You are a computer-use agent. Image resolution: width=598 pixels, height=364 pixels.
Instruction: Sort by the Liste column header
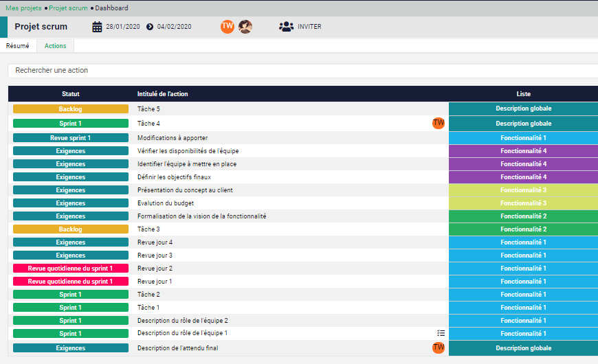tap(523, 94)
